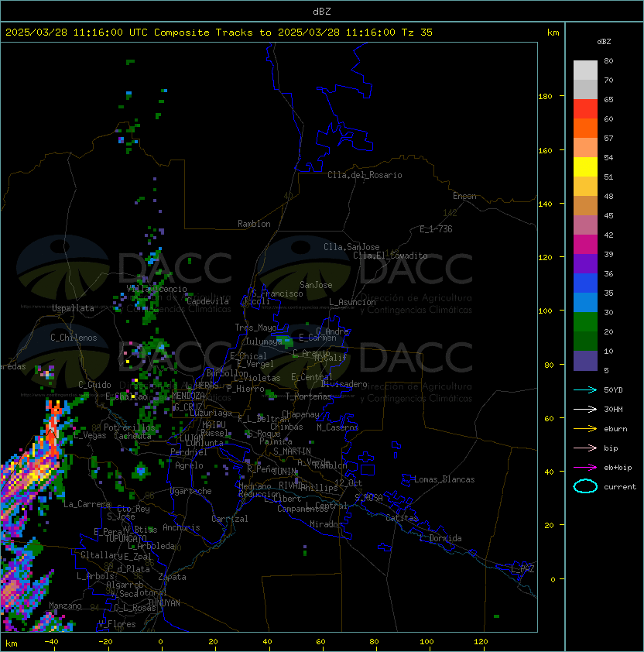Click the small blue-green echo south of Cacheuta
Viewport: 644px width, 652px height.
pyautogui.click(x=141, y=471)
